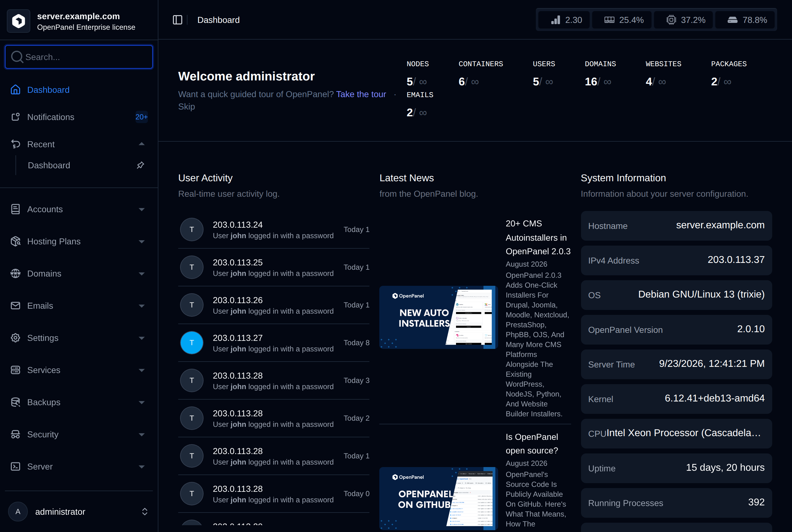Open the Security menu

coord(79,434)
